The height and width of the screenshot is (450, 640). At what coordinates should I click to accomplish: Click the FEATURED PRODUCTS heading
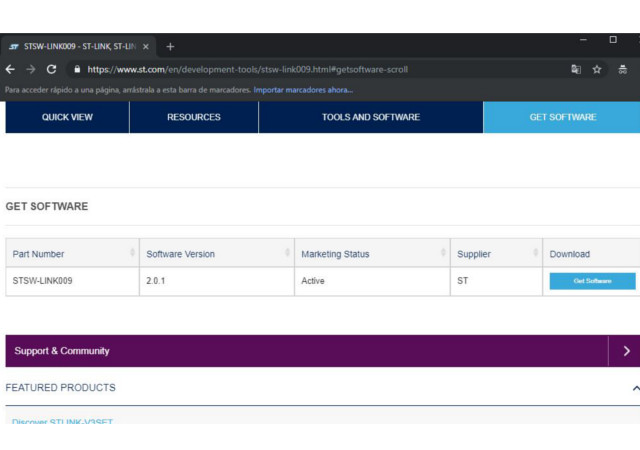pos(60,388)
